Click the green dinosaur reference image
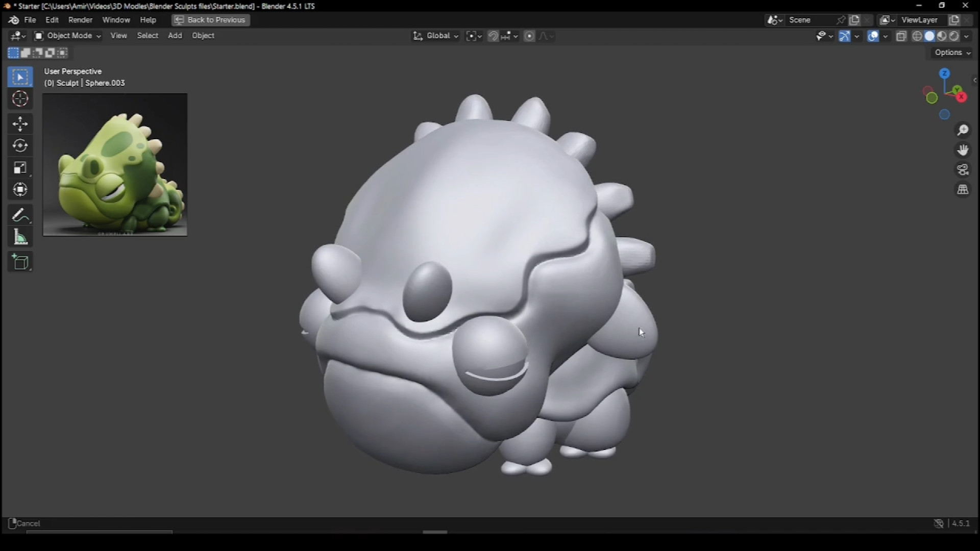The height and width of the screenshot is (551, 980). click(115, 165)
